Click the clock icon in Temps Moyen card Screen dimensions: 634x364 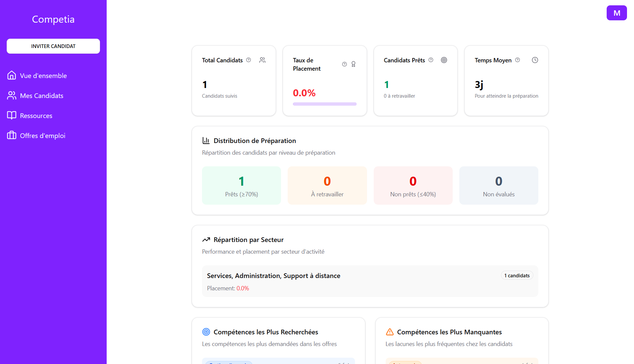(x=535, y=60)
